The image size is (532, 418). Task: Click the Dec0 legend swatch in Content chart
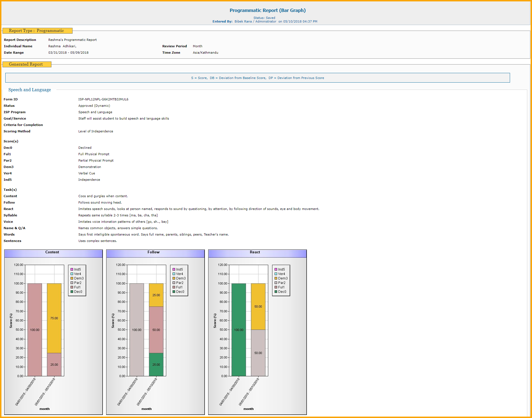72,292
